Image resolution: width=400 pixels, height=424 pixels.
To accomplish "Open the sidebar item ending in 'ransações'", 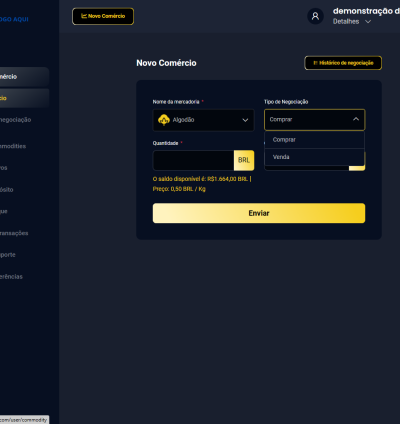I will tap(14, 233).
